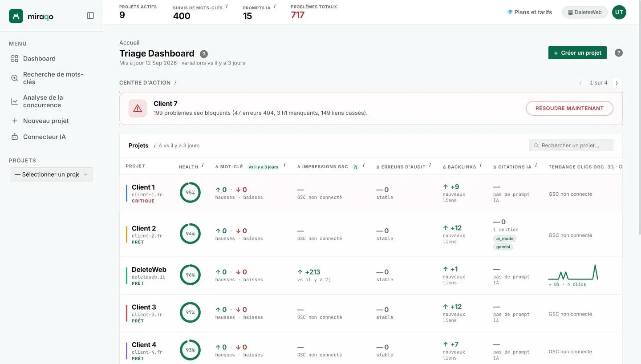This screenshot has height=364, width=641.
Task: Click the Tendance clics org. column header
Action: click(x=585, y=167)
